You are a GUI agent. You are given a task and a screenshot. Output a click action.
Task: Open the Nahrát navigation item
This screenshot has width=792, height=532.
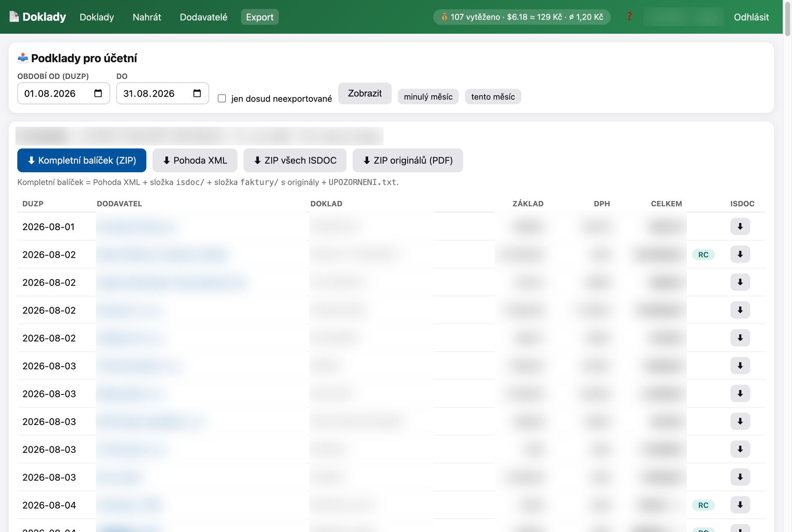147,17
